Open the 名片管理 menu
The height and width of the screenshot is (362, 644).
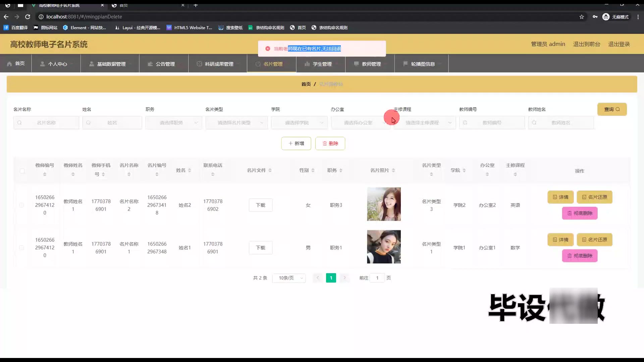click(272, 64)
